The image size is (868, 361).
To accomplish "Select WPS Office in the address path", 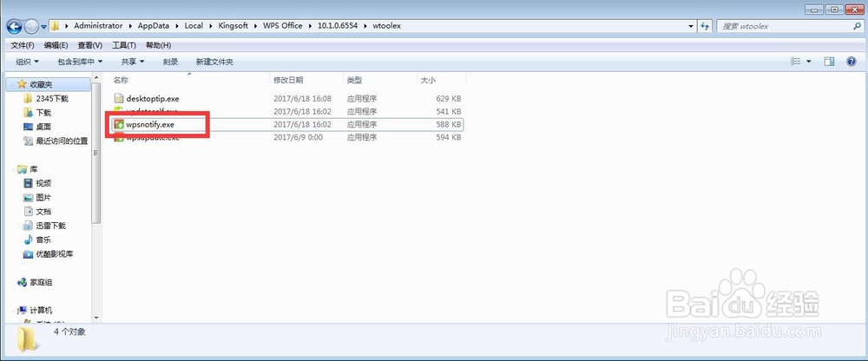I will click(283, 26).
